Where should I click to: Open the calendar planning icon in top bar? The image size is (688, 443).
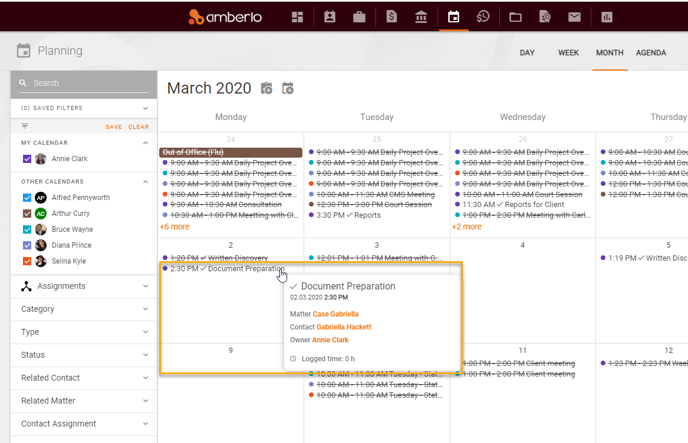coord(454,17)
